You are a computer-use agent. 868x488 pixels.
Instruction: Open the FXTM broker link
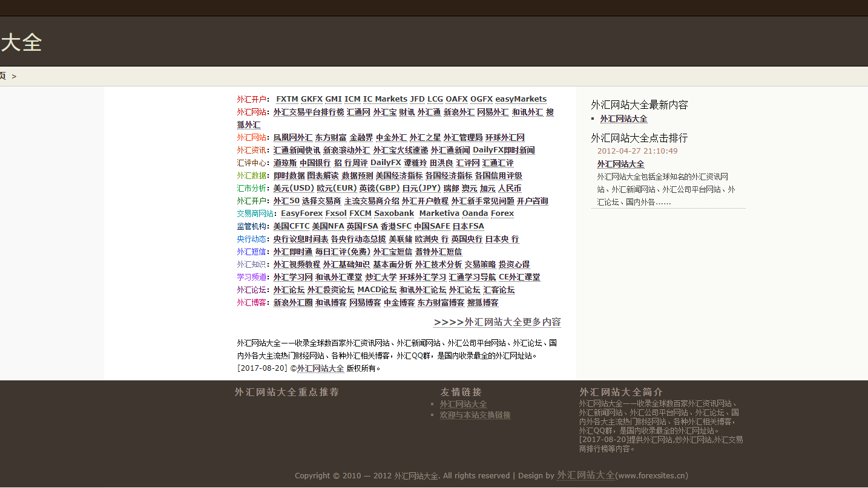click(287, 99)
